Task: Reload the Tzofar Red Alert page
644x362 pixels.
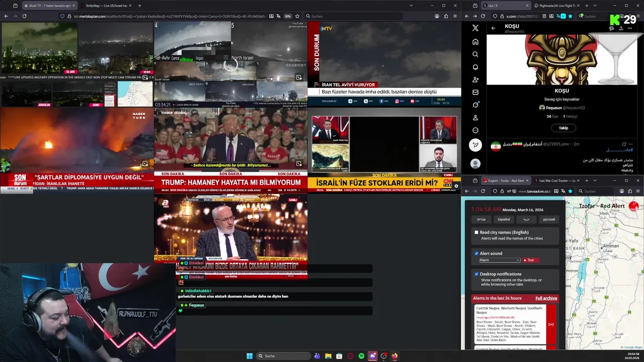Action: point(483,191)
